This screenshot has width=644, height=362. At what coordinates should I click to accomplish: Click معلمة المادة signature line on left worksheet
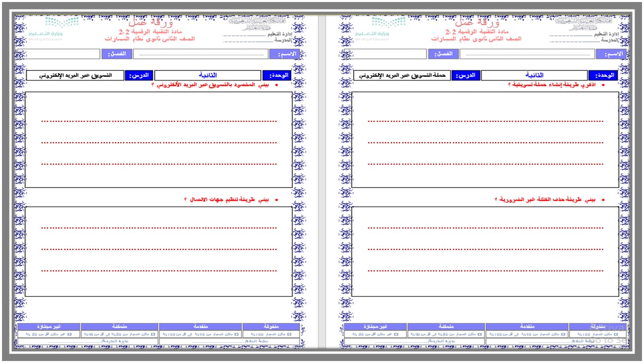(x=229, y=341)
